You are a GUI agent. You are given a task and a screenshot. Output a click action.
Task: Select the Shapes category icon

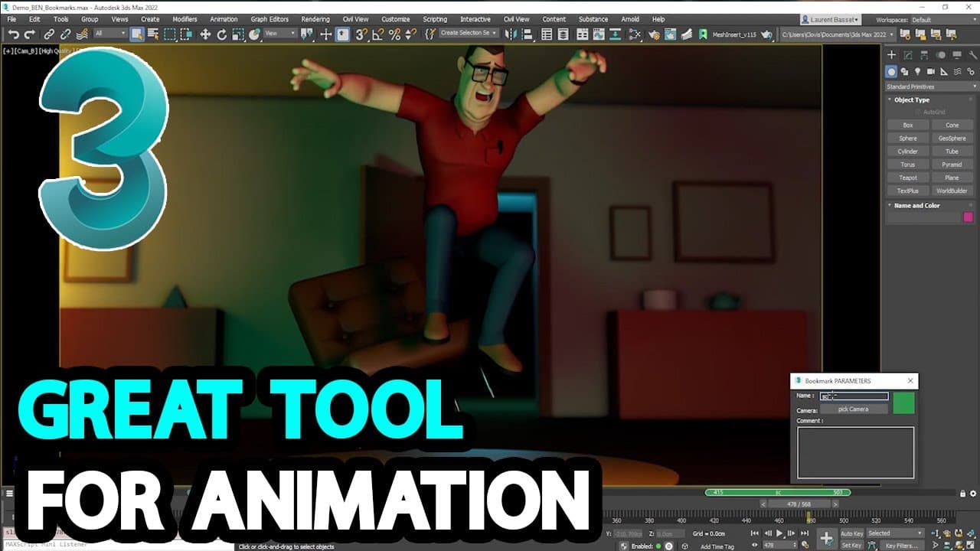(904, 71)
